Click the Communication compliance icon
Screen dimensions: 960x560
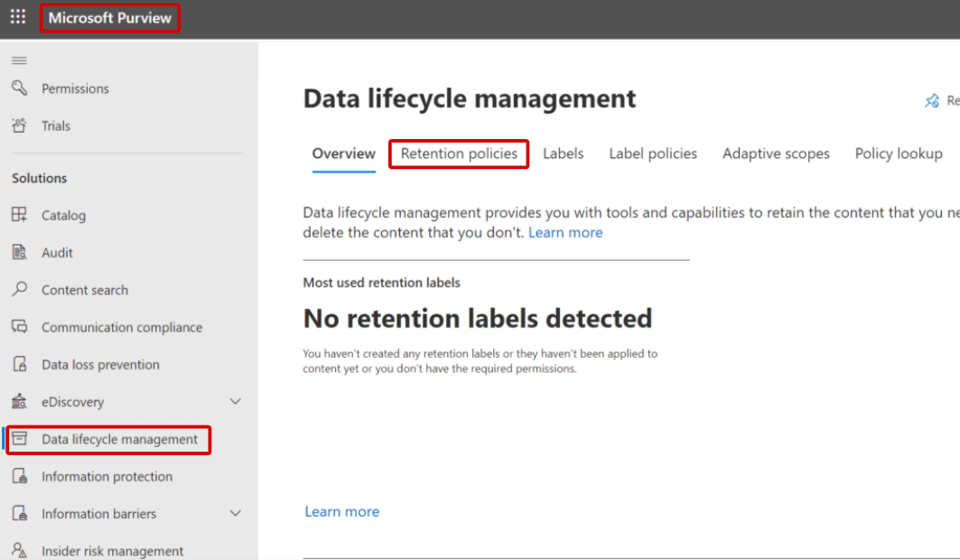pyautogui.click(x=19, y=327)
